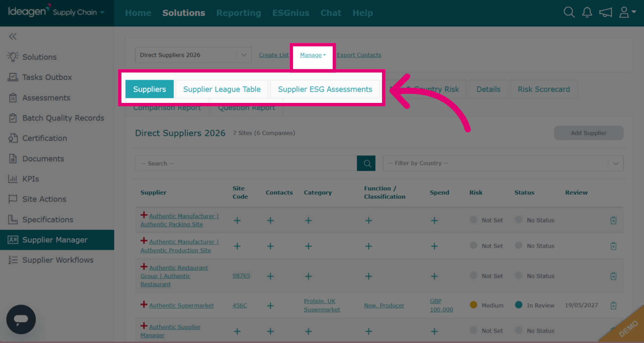Expand Authentic Supplier Manager row
Screen dimensions: 644x343
pyautogui.click(x=144, y=326)
